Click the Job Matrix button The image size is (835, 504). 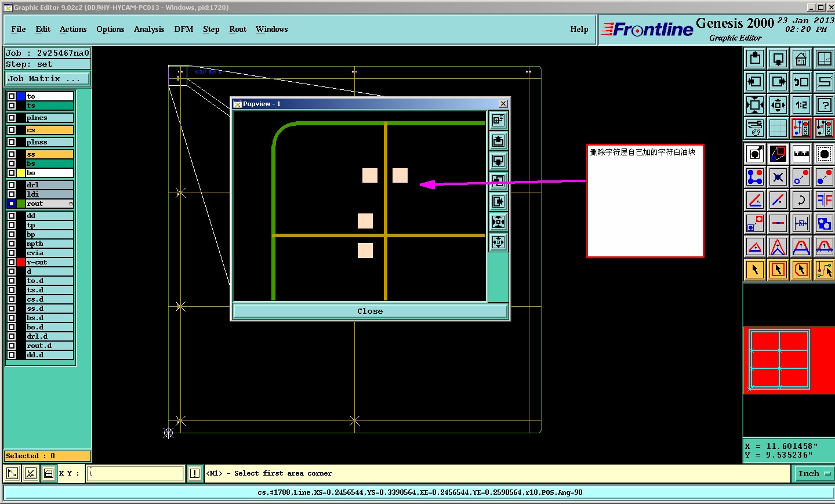click(x=48, y=79)
